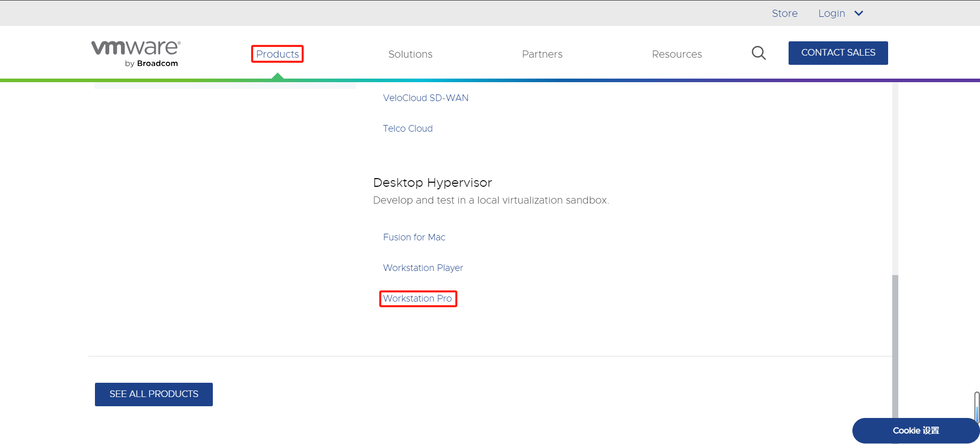The height and width of the screenshot is (444, 980).
Task: Click the VMware by Broadcom logo
Action: coord(136,54)
